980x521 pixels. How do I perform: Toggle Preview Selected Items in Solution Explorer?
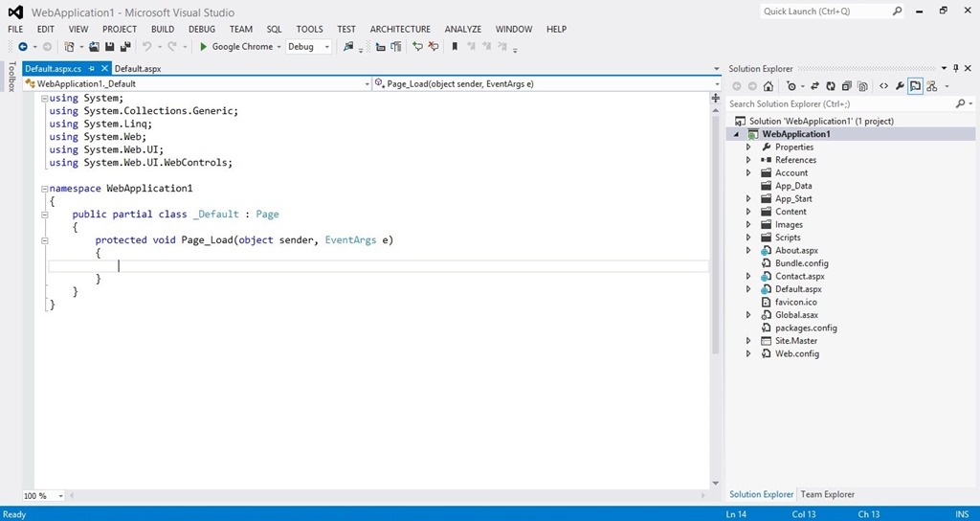point(915,86)
